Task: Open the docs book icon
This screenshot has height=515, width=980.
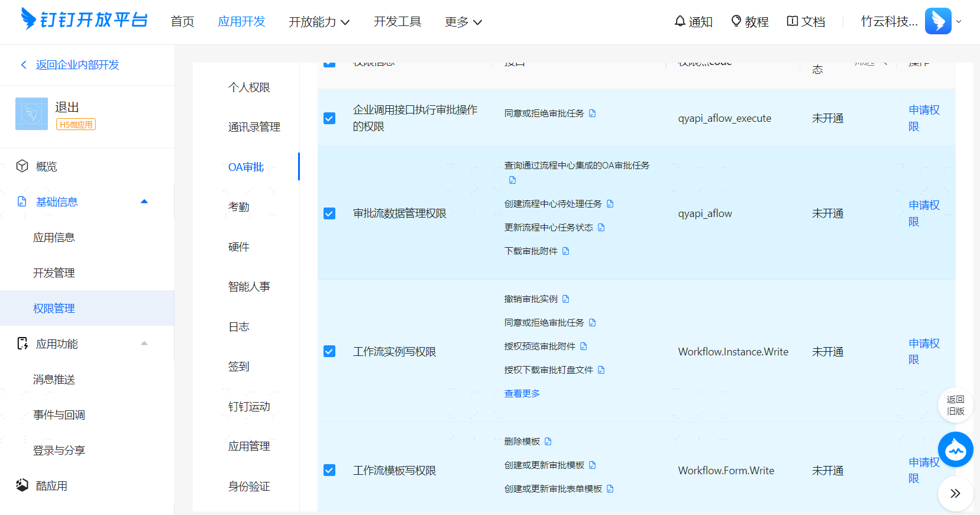Action: coord(793,21)
